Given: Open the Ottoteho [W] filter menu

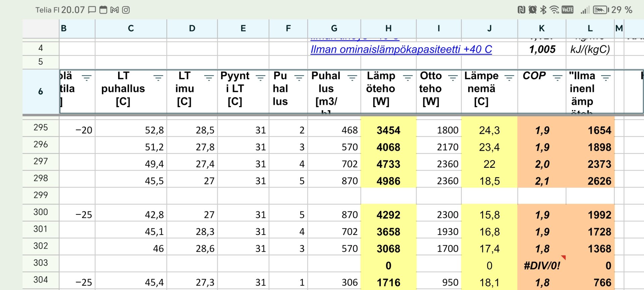Looking at the screenshot, I should [x=453, y=78].
